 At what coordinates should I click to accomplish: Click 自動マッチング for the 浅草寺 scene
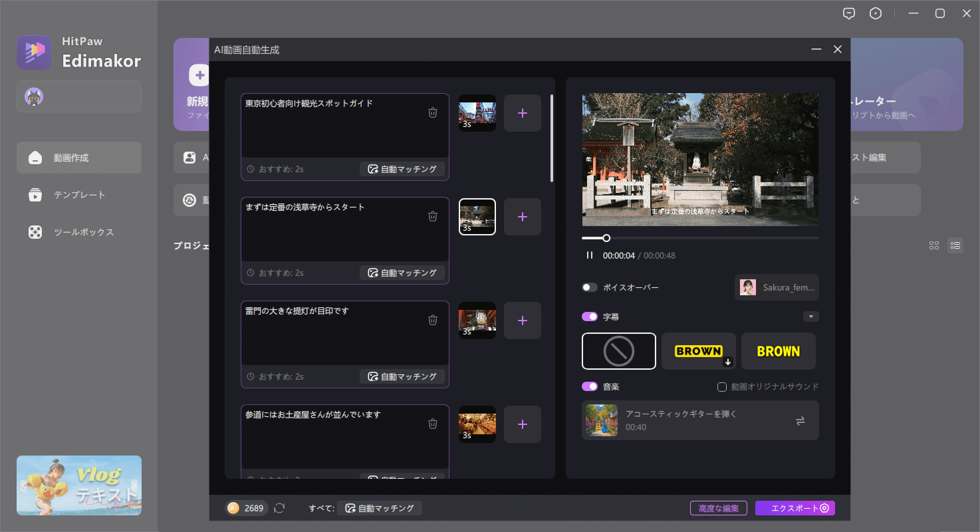click(402, 273)
